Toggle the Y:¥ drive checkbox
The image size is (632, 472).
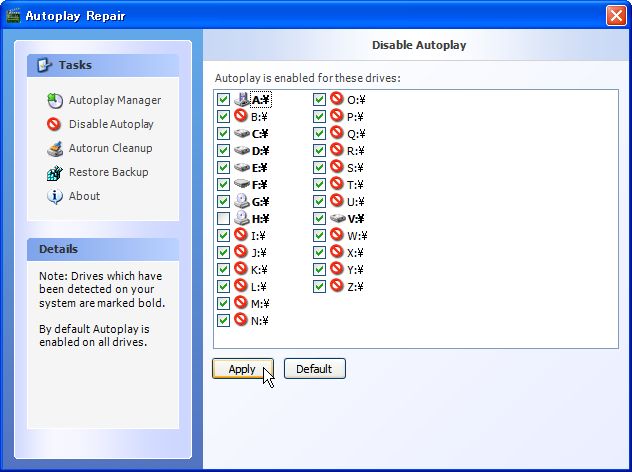[x=319, y=269]
